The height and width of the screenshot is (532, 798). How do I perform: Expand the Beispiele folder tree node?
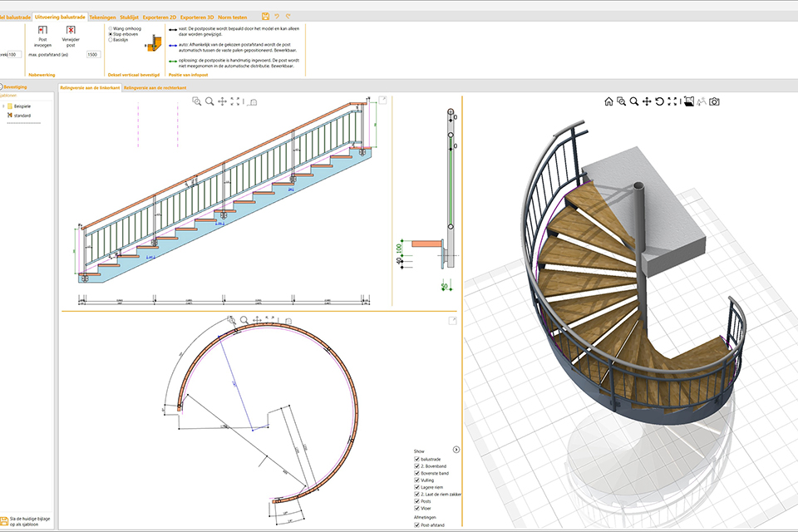click(3, 106)
